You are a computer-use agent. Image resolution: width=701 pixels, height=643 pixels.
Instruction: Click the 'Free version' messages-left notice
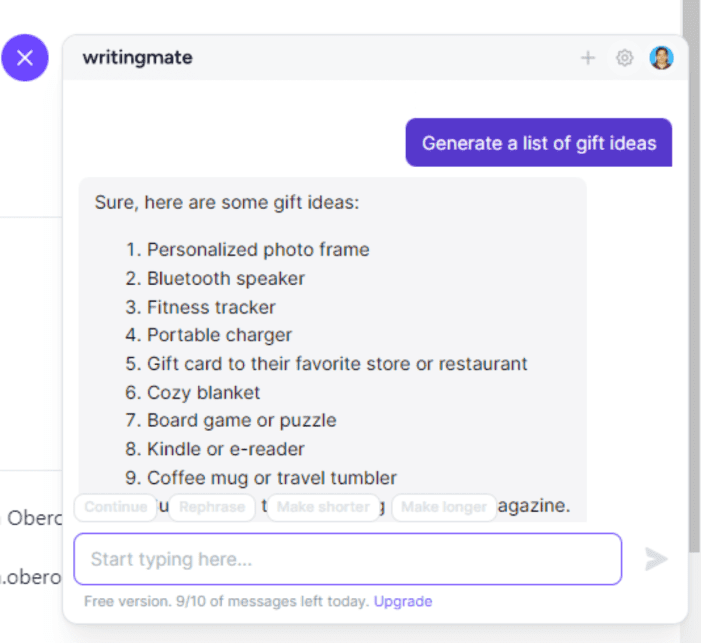pyautogui.click(x=227, y=601)
